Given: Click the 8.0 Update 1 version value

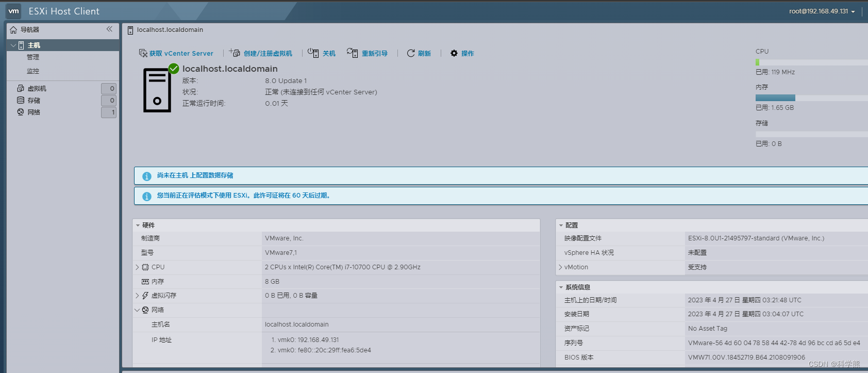Looking at the screenshot, I should (286, 81).
